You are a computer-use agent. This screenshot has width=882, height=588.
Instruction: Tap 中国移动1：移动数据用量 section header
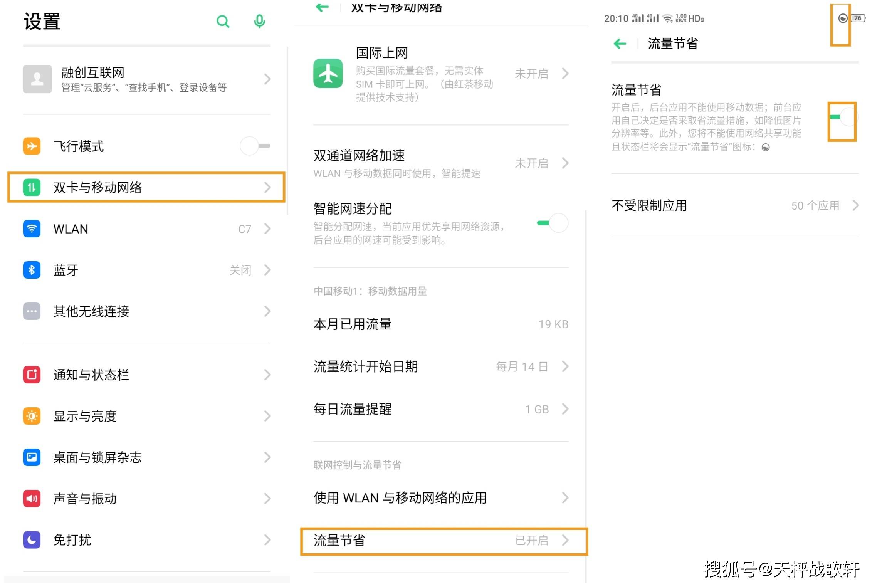pos(370,291)
